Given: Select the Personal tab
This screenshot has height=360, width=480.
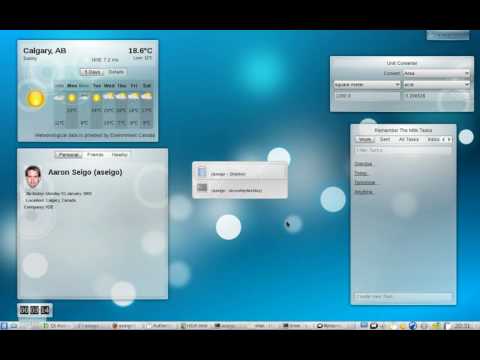Looking at the screenshot, I should (69, 155).
